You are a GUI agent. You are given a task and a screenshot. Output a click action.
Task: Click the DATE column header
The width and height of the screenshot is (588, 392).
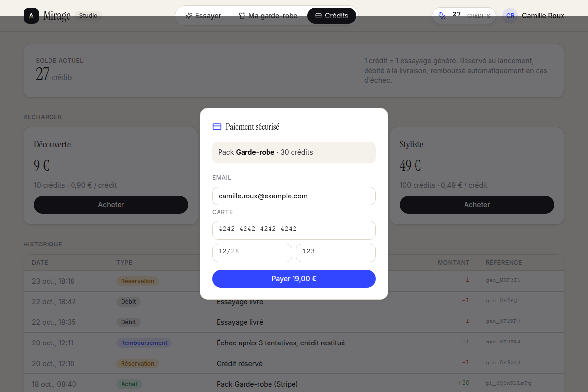40,263
